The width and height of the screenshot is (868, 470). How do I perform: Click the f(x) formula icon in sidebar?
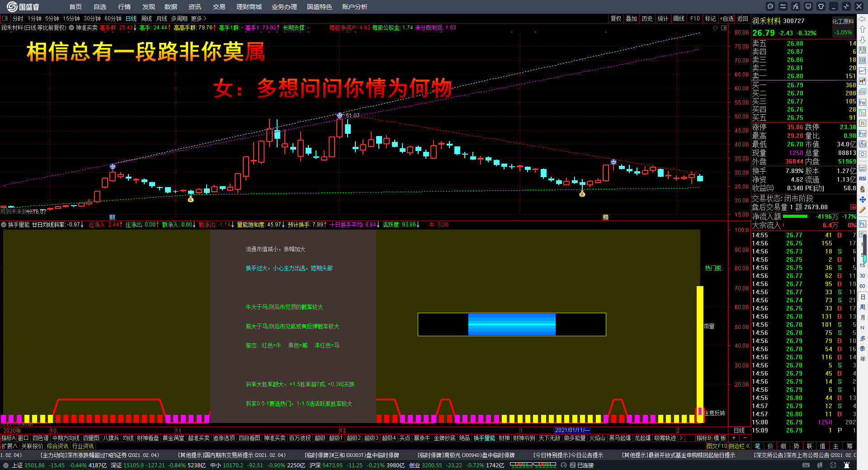pos(863,144)
